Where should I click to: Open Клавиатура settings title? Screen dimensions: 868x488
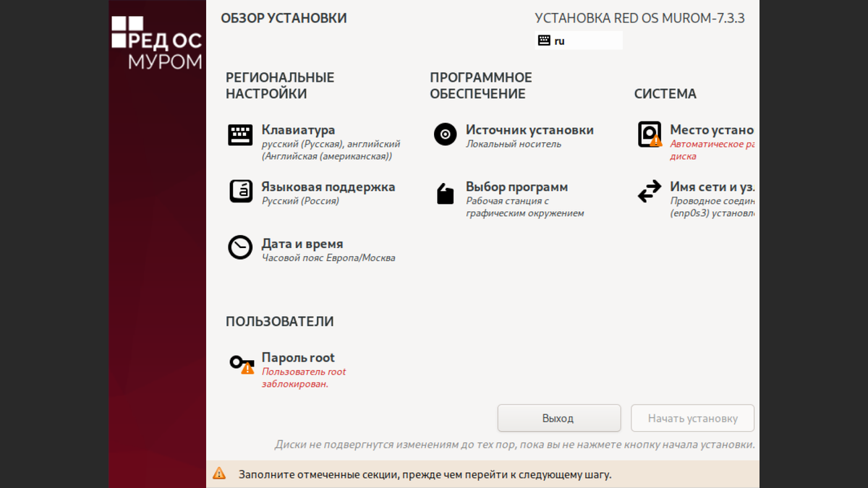tap(298, 130)
